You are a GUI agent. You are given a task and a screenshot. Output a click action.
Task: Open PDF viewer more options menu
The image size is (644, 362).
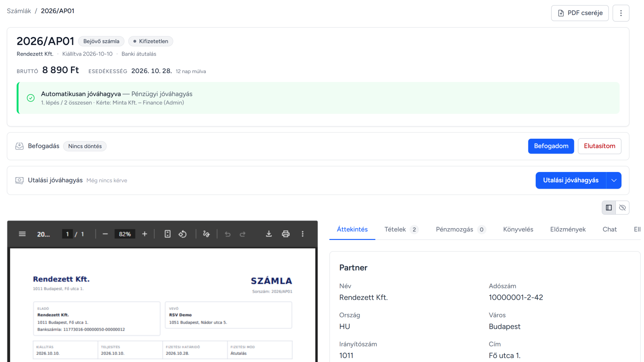pos(303,234)
